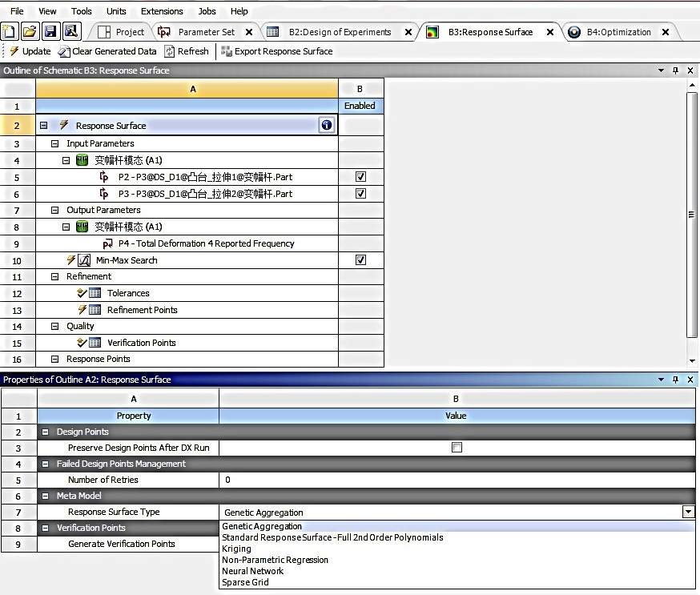Click the Number of Retries value field
700x595 pixels.
point(456,480)
